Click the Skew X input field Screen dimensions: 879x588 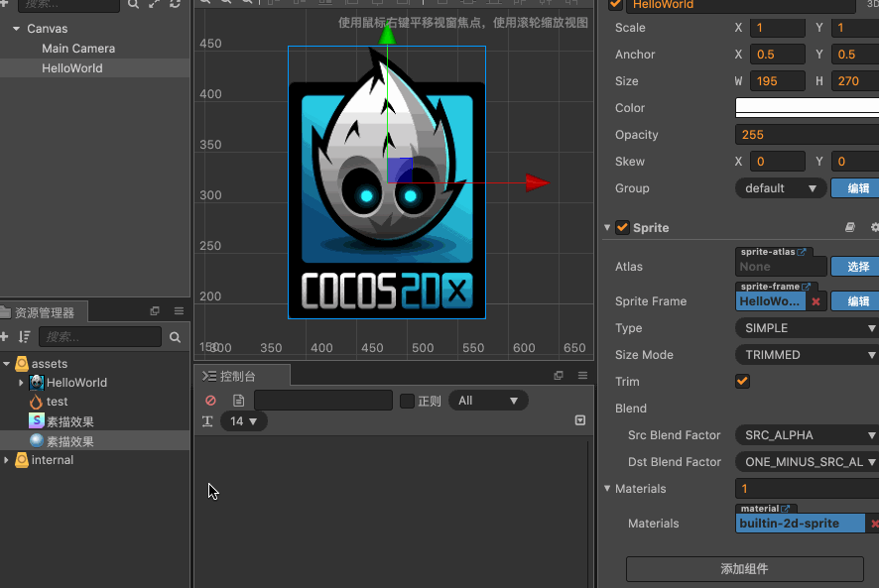777,162
